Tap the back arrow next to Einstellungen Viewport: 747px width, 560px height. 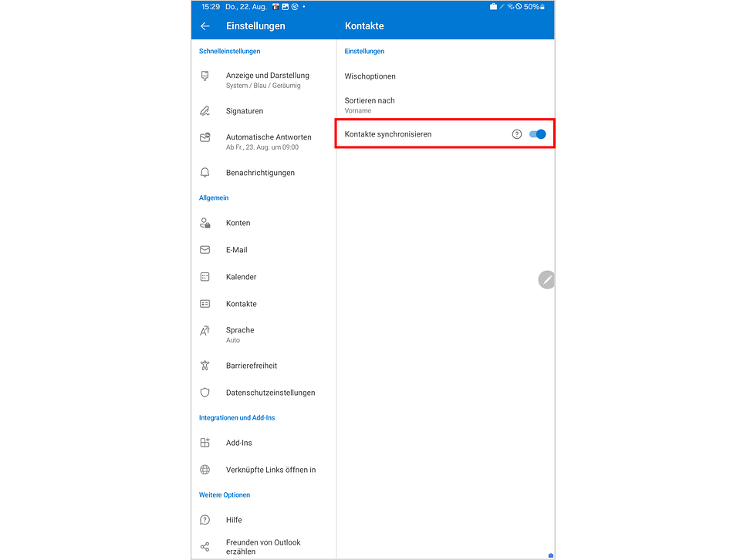point(204,25)
